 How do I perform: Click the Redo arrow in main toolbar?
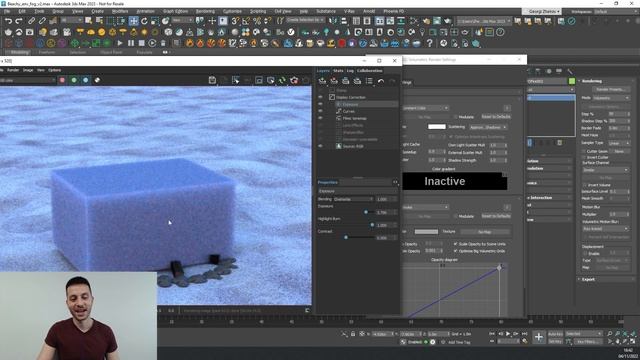[x=19, y=21]
